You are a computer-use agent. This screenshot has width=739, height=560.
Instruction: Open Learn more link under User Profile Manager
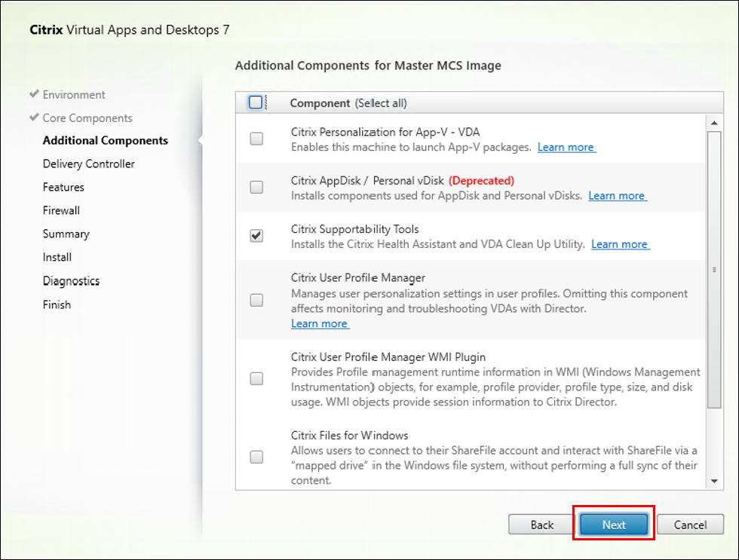pos(320,323)
